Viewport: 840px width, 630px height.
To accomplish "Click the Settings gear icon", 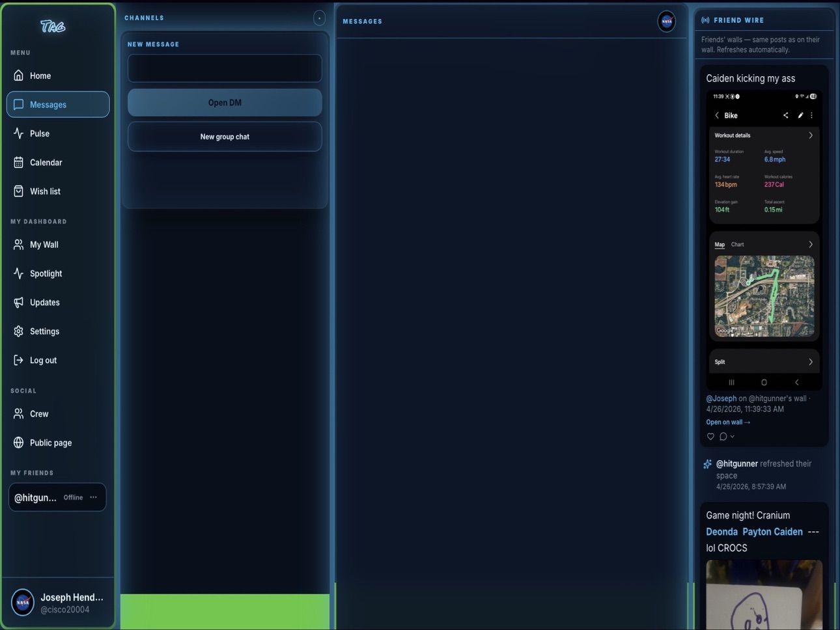I will click(18, 331).
